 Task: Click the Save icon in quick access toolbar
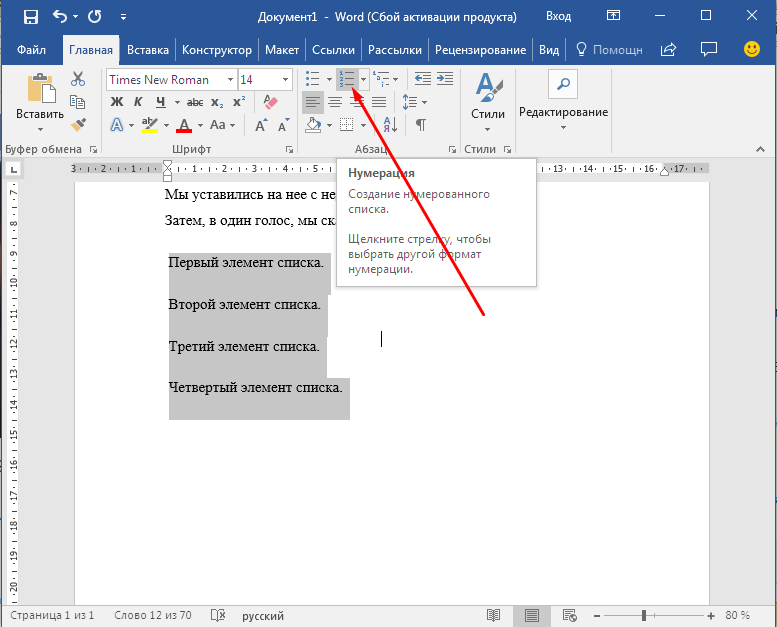30,17
